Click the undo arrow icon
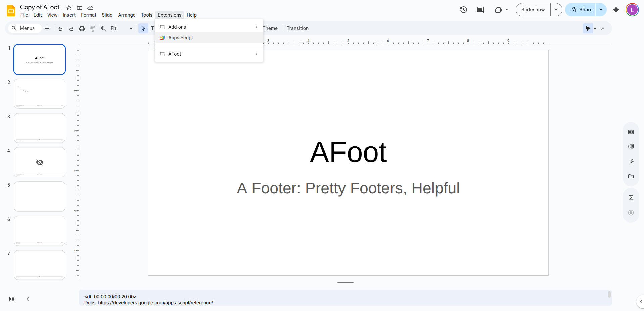The image size is (644, 311). pos(60,29)
